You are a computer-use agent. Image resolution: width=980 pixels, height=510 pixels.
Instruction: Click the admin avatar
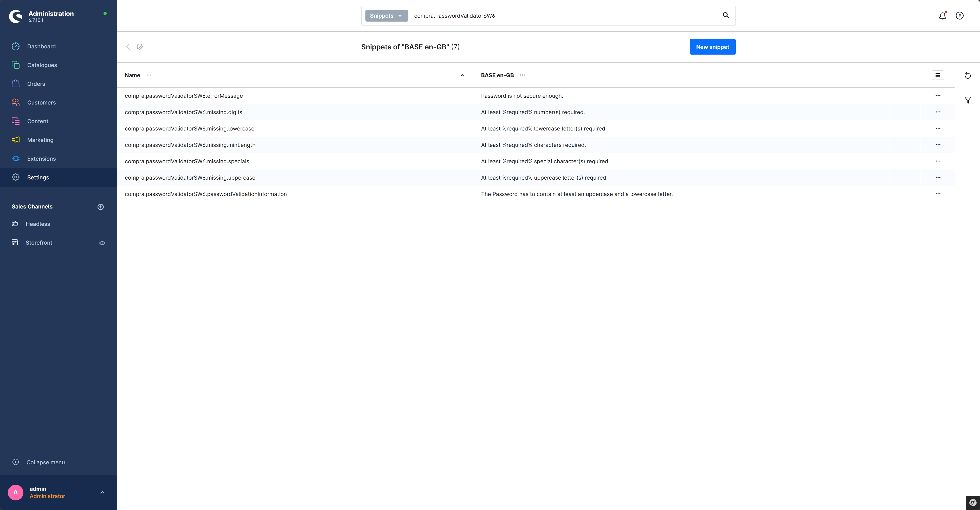(16, 492)
